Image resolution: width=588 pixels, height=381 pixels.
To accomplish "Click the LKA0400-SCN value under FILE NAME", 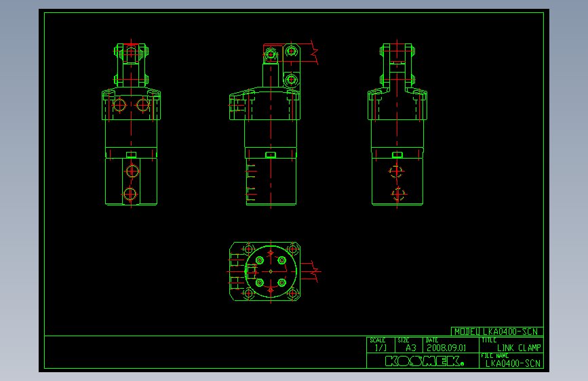I will point(513,363).
